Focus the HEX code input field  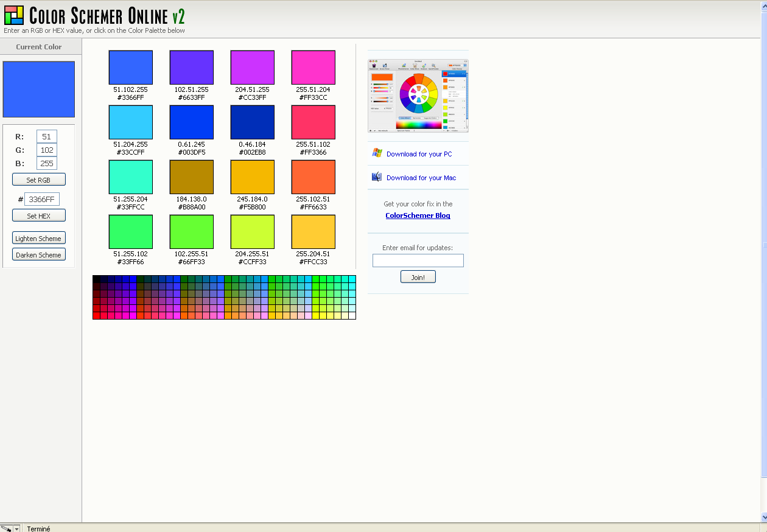(x=42, y=200)
